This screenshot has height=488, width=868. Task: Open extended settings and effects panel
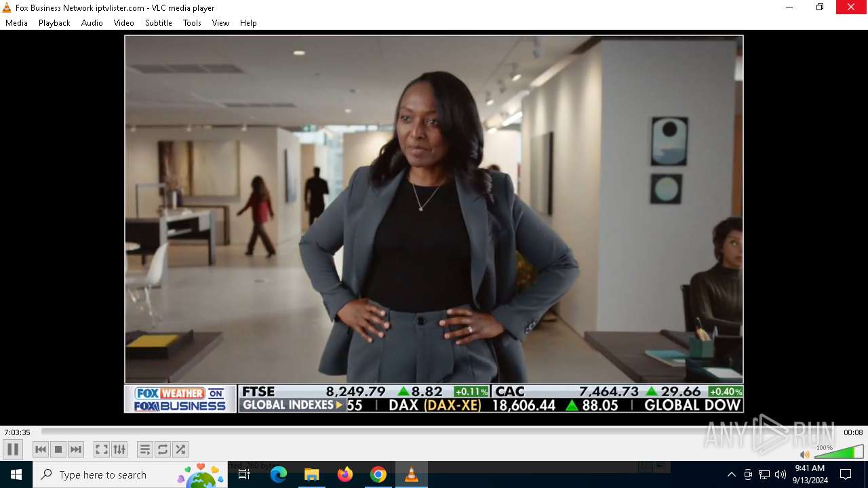[x=119, y=449]
